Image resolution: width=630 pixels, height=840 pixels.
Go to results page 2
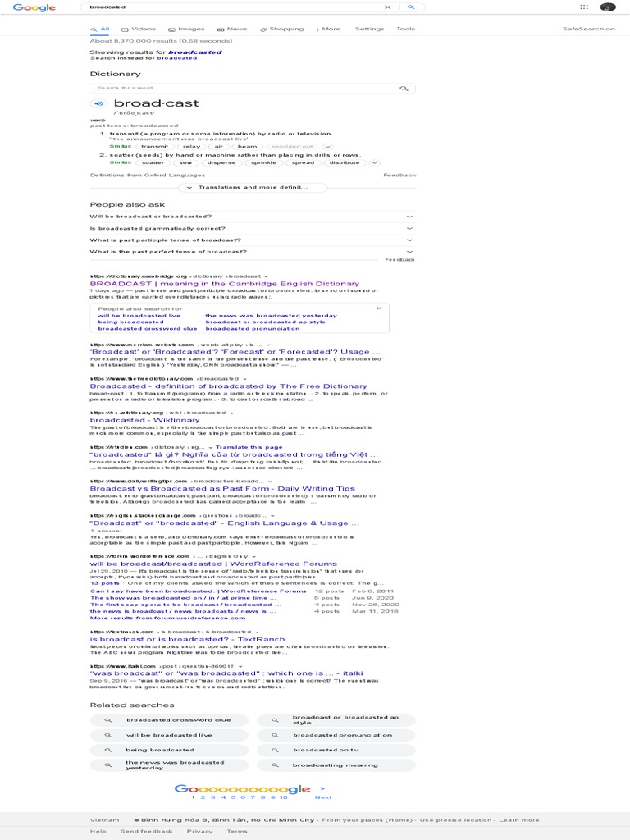point(203,797)
